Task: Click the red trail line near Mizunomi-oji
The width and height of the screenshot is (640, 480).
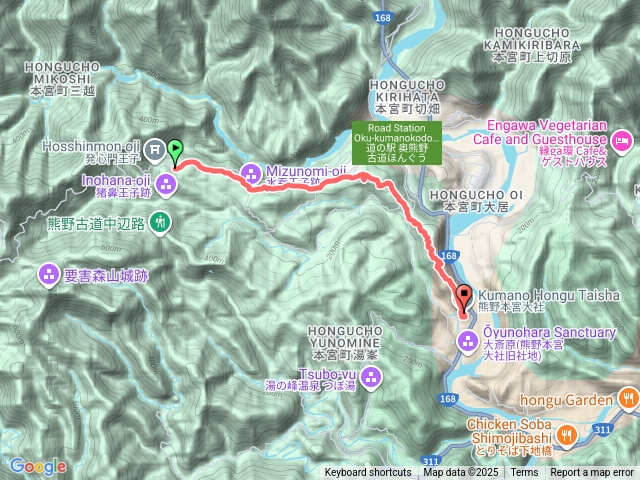Action: pyautogui.click(x=286, y=187)
